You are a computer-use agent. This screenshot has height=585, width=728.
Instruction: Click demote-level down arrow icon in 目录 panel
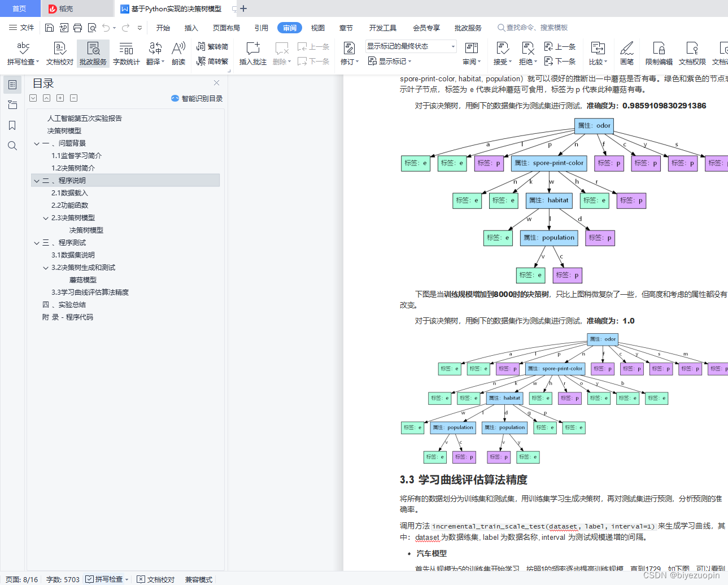coord(33,98)
